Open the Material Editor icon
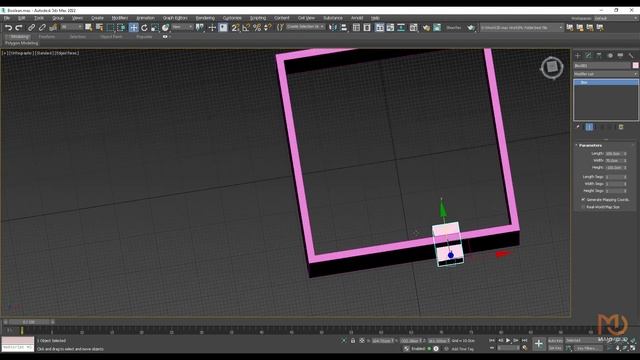 (413, 28)
